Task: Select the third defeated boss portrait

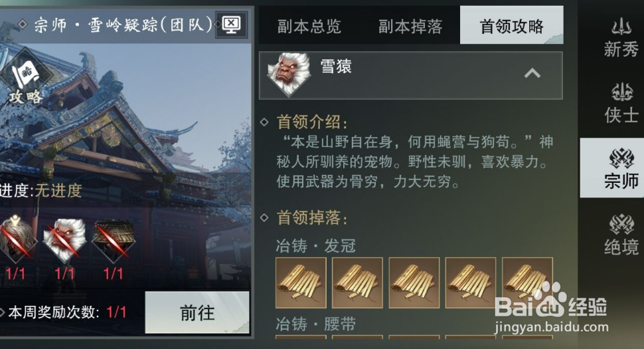Action: 114,241
